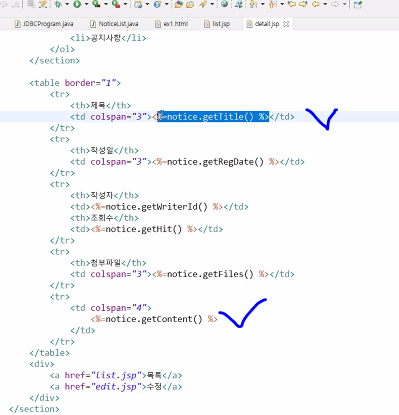Screen dimensions: 399x415
Task: Click the Coverage run icon
Action: 96,4
